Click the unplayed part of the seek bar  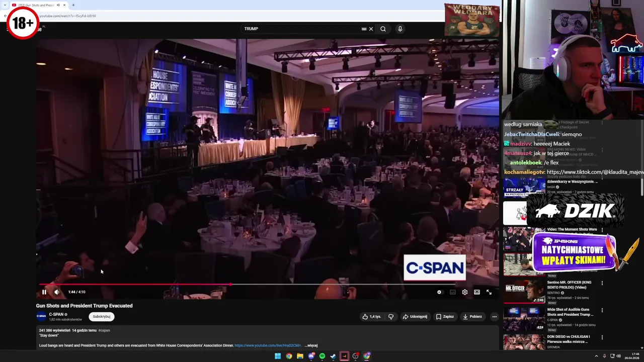(x=365, y=284)
